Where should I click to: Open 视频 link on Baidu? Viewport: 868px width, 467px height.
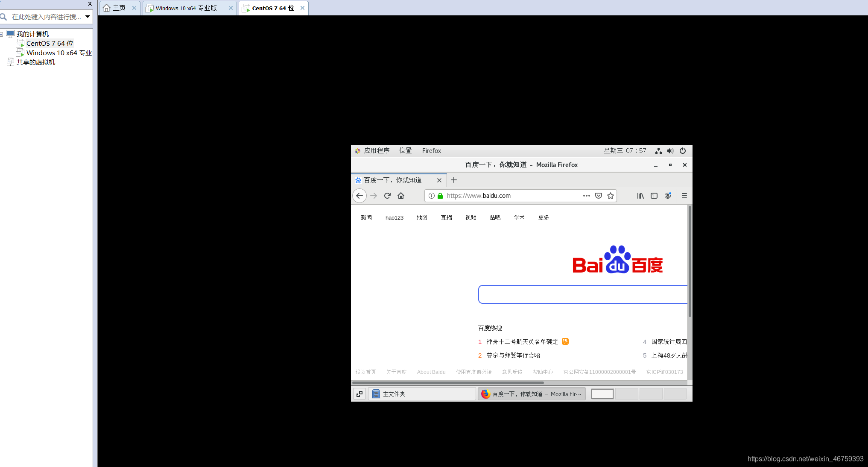point(471,217)
